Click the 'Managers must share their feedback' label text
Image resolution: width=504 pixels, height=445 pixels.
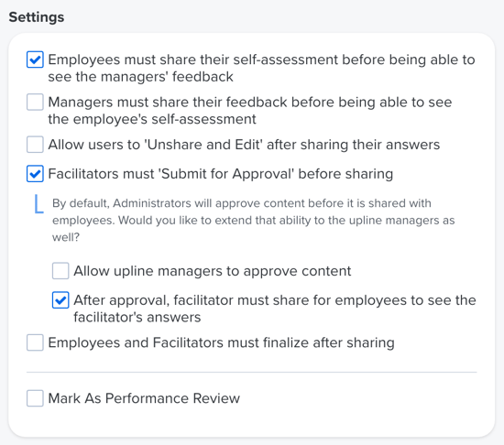[250, 111]
